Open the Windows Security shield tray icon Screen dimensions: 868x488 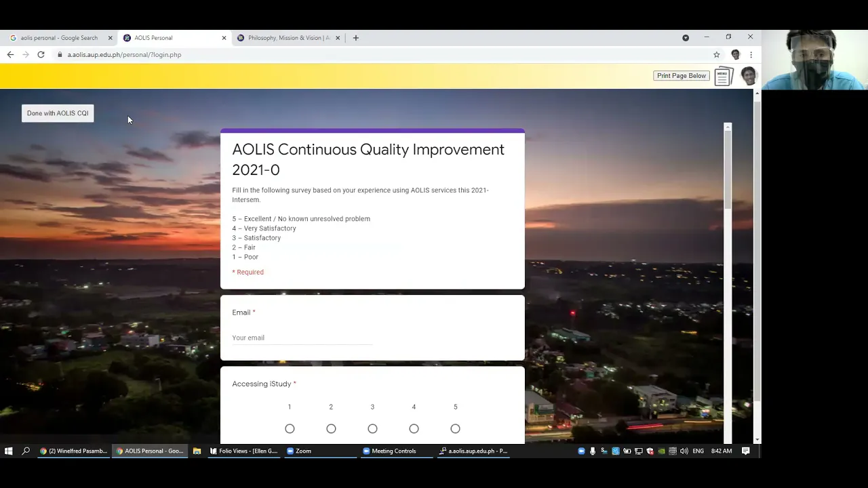click(650, 451)
